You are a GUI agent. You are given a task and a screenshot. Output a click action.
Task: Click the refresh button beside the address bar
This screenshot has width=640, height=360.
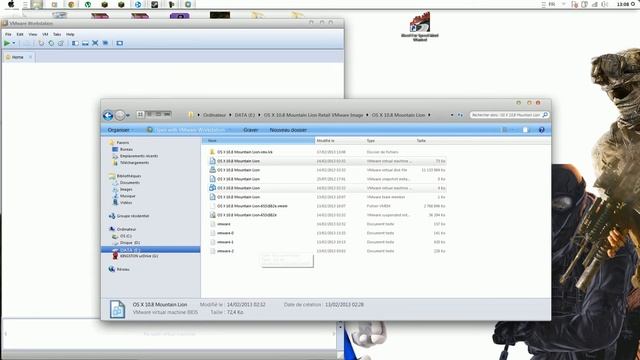click(460, 115)
